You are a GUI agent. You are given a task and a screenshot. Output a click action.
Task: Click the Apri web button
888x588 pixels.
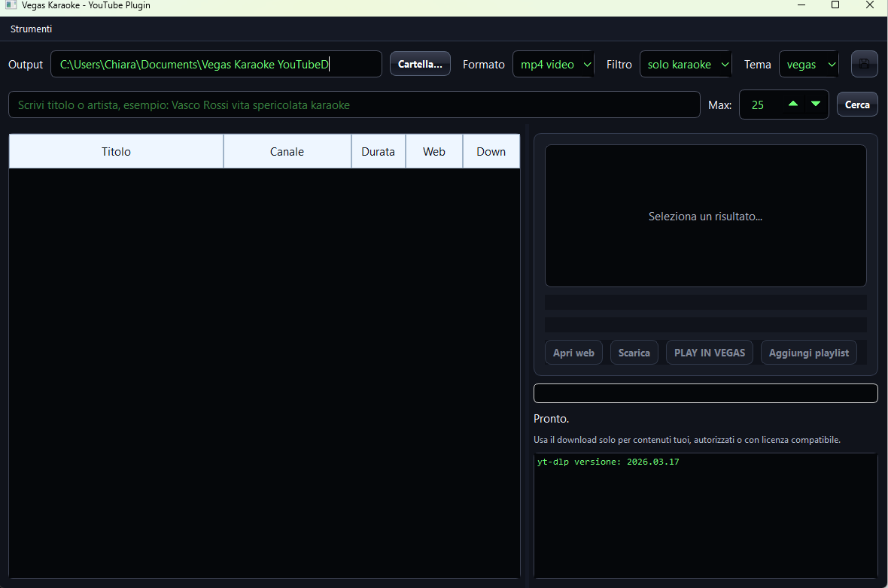tap(573, 353)
